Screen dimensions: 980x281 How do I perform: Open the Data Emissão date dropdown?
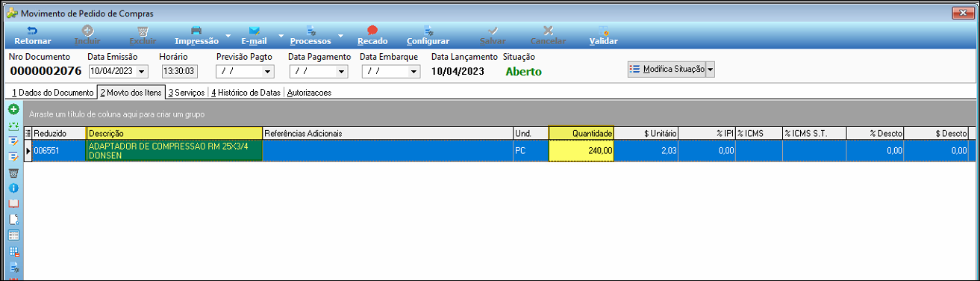pyautogui.click(x=142, y=72)
